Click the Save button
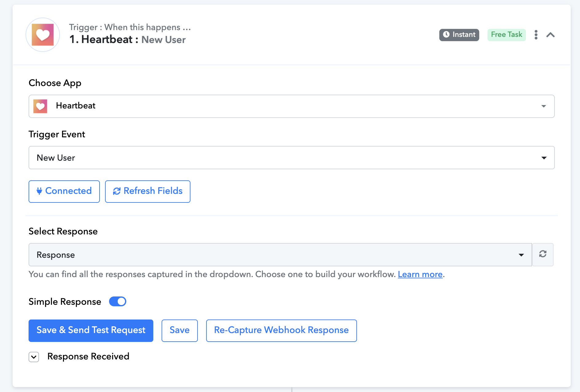Screen dimensions: 580x392 pyautogui.click(x=180, y=331)
